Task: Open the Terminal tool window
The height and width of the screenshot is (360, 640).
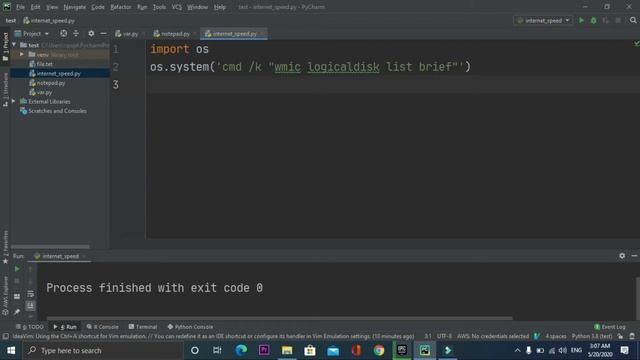Action: [143, 327]
